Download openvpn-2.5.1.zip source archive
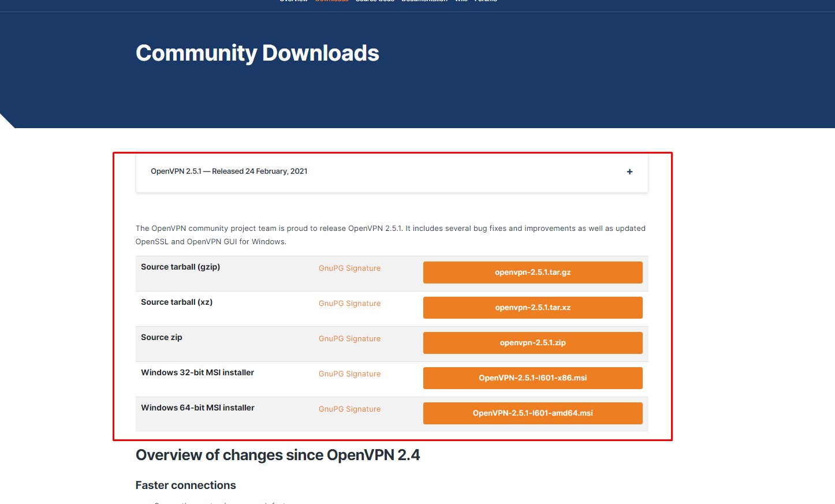835x504 pixels. click(x=532, y=343)
